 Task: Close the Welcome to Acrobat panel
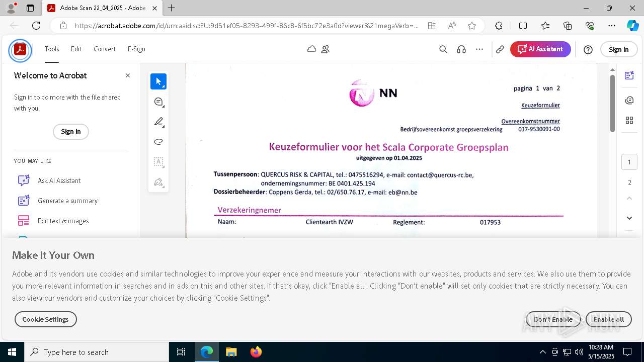[128, 75]
